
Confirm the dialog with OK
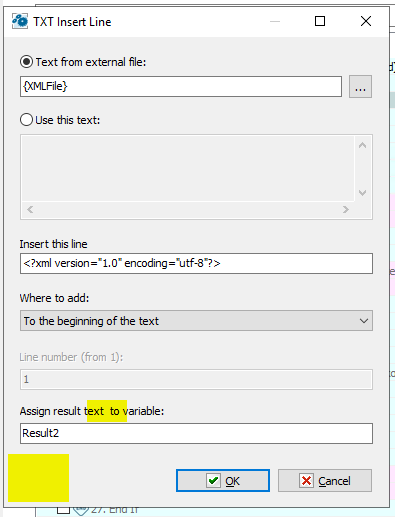pos(223,481)
